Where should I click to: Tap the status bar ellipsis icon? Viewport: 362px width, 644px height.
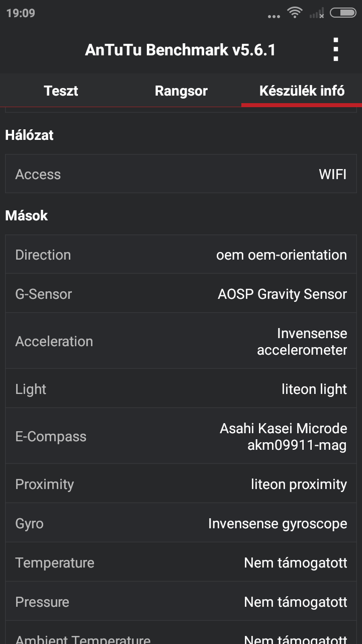(x=274, y=16)
